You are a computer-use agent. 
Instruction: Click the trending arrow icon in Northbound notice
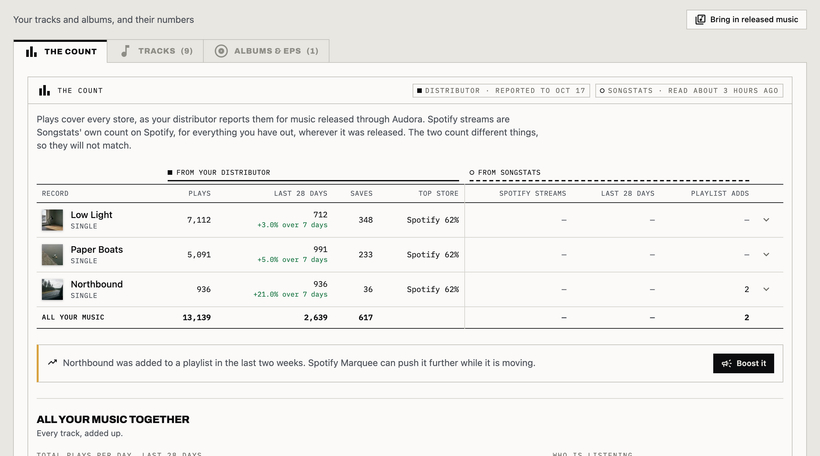pos(52,362)
